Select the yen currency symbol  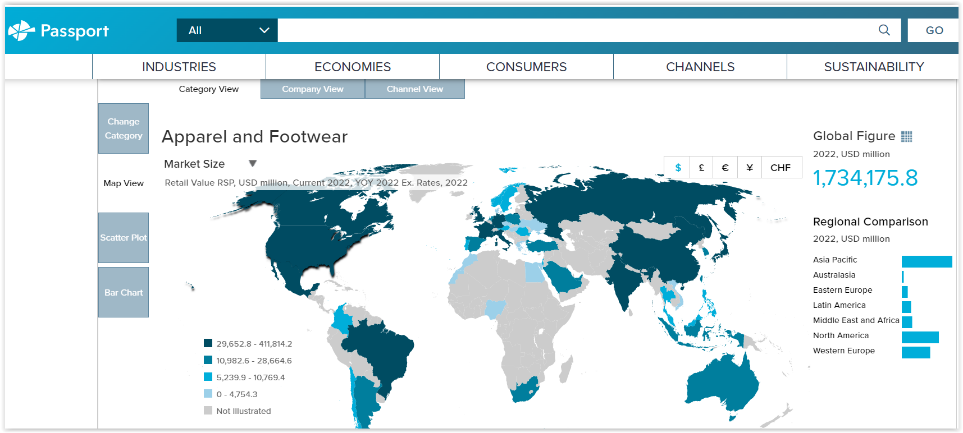pyautogui.click(x=749, y=168)
